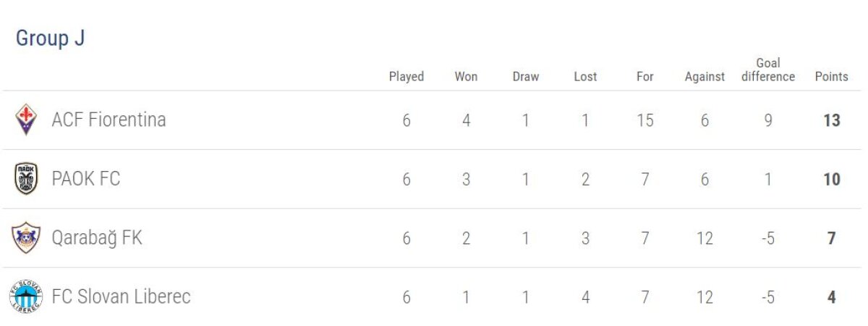This screenshot has width=868, height=326.
Task: Click the Goal difference column header
Action: tap(768, 70)
